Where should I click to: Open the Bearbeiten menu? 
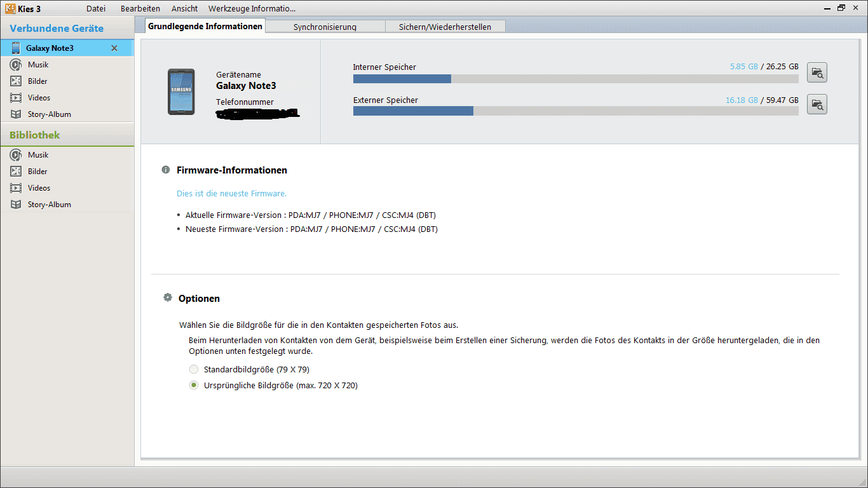(x=140, y=8)
